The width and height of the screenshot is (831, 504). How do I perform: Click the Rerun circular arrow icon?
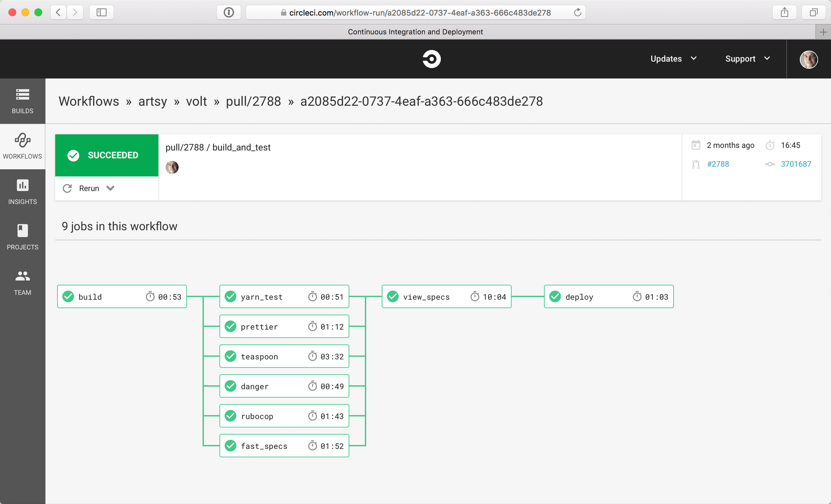[x=67, y=188]
